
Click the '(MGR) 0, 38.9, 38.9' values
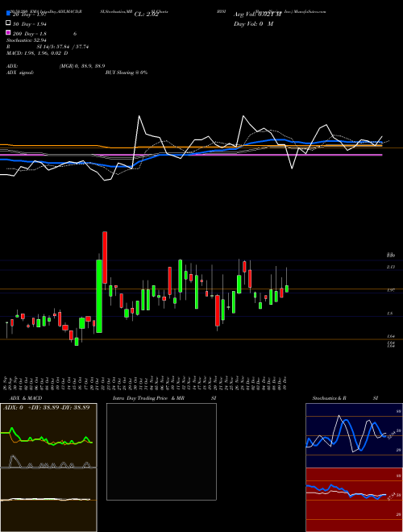pyautogui.click(x=82, y=66)
